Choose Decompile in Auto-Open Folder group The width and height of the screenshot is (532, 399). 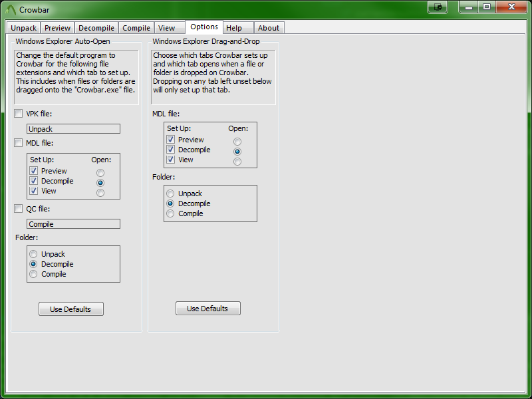click(x=33, y=263)
